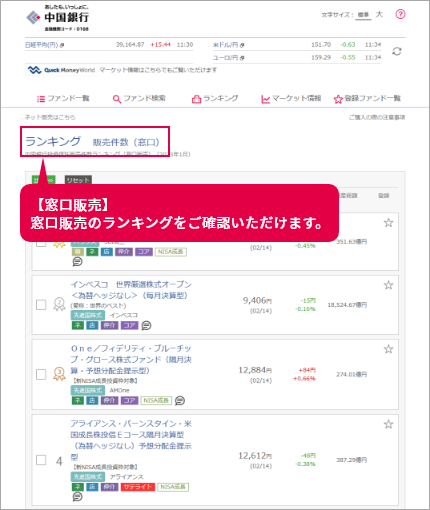
Task: Star the インベスコ 世界厳選株式オープン fund
Action: point(388,285)
